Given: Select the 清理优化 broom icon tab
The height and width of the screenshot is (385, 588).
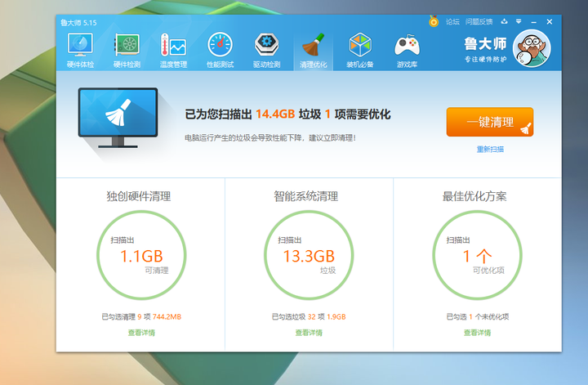Looking at the screenshot, I should [x=313, y=51].
